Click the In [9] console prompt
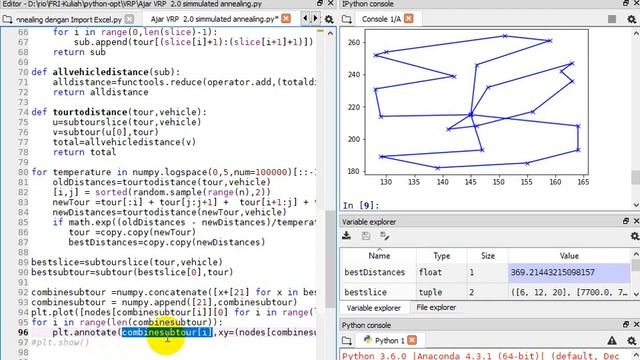Image resolution: width=640 pixels, height=360 pixels. pos(361,205)
